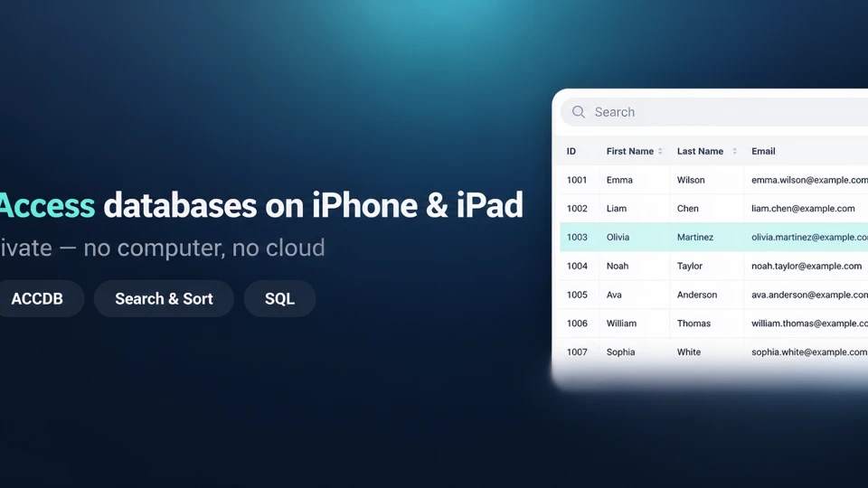Select ID cell 1004
The width and height of the screenshot is (868, 488).
(x=577, y=266)
